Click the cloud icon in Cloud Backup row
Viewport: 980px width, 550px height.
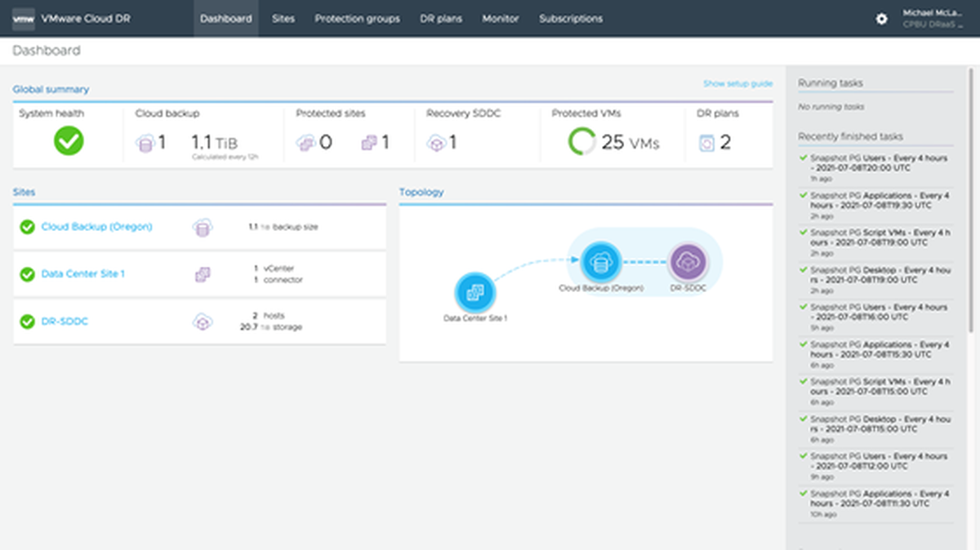click(202, 228)
